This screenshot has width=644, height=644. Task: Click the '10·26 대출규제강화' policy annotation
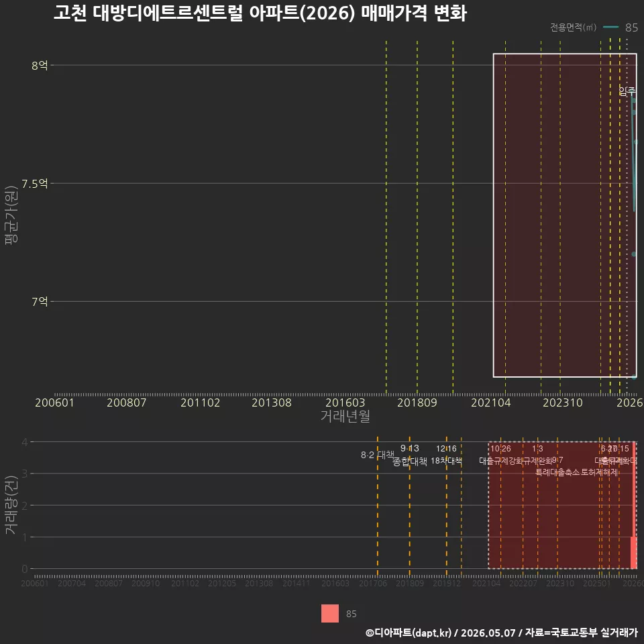point(500,455)
